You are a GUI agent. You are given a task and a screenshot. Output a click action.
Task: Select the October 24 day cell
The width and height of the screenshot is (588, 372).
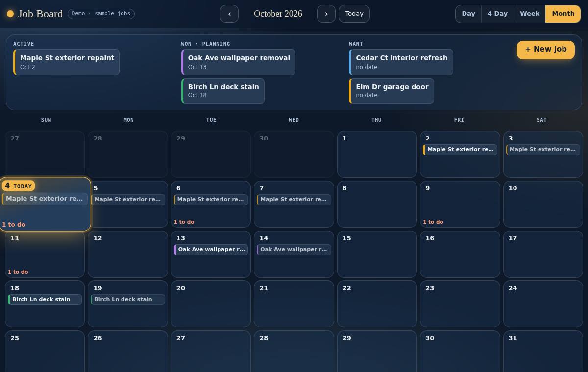coord(543,304)
